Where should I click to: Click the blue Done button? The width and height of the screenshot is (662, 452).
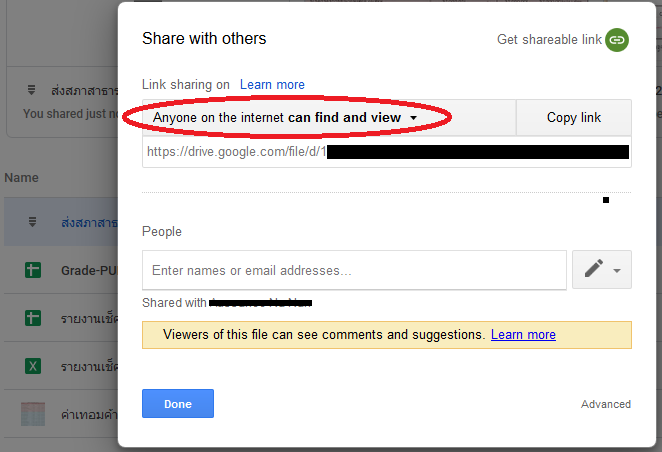pyautogui.click(x=178, y=404)
